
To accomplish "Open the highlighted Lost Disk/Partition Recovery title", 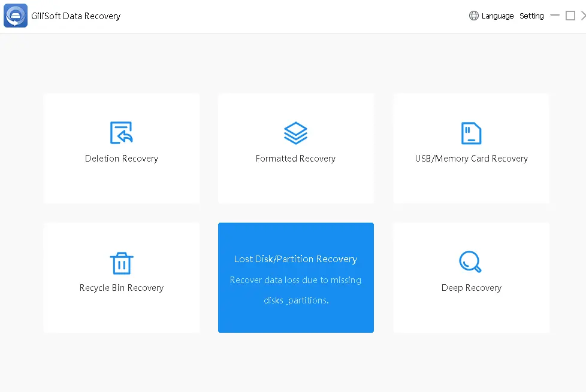I will (295, 259).
